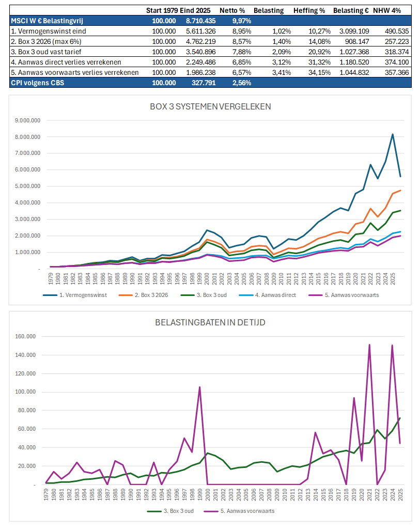The image size is (420, 532).
Task: Click the 160.000 axis label in bottom chart
Action: click(x=24, y=336)
